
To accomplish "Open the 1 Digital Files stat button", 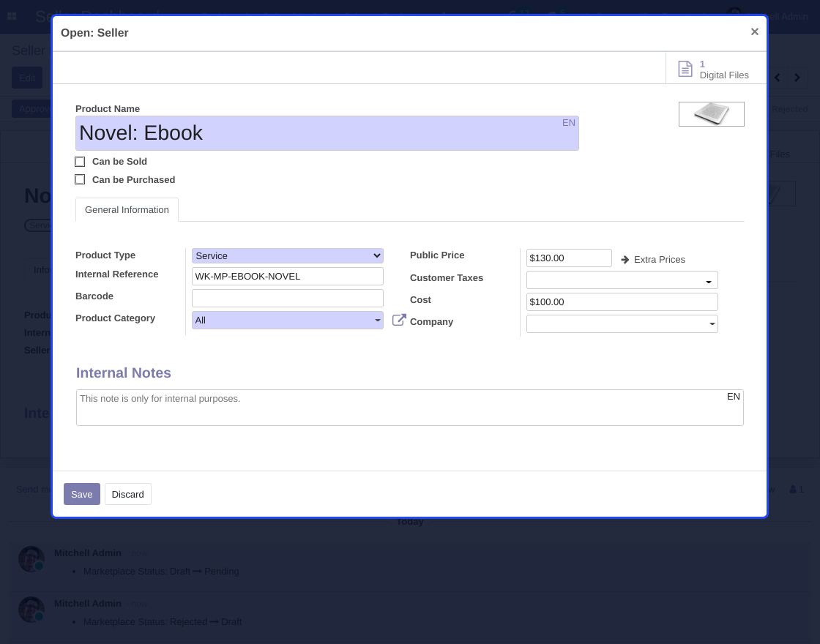I will click(x=715, y=69).
